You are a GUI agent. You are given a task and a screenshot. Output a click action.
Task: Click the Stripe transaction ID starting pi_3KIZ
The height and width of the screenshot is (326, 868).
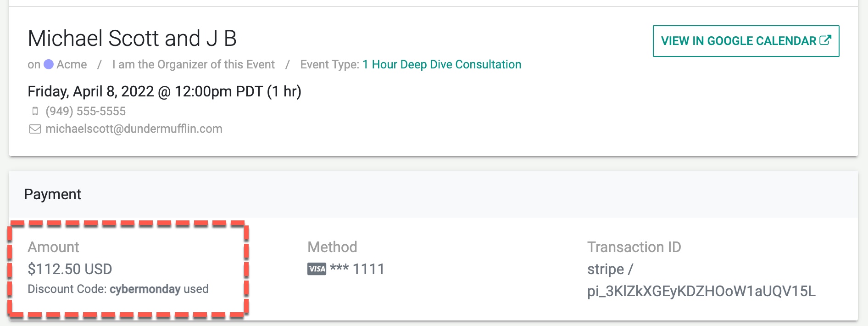point(701,291)
